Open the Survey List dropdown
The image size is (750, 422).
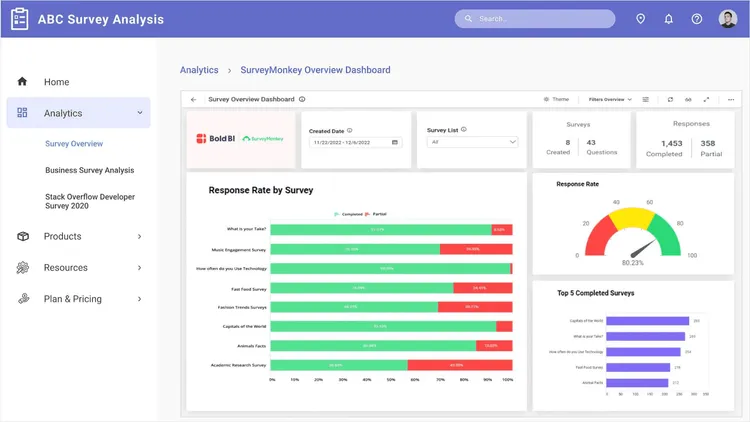pos(472,142)
